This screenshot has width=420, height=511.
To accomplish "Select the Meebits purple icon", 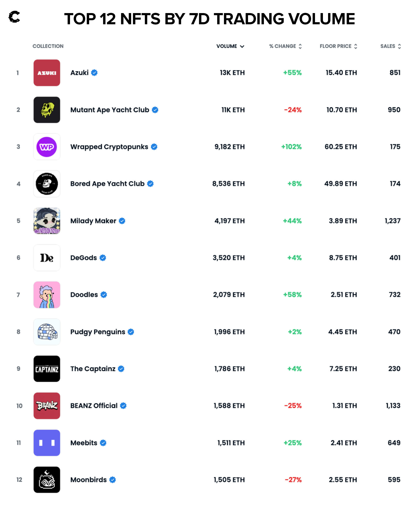I will coord(47,443).
